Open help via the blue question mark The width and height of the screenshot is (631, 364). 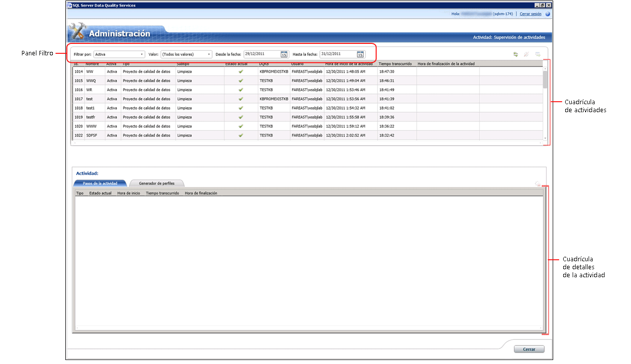[x=548, y=14]
